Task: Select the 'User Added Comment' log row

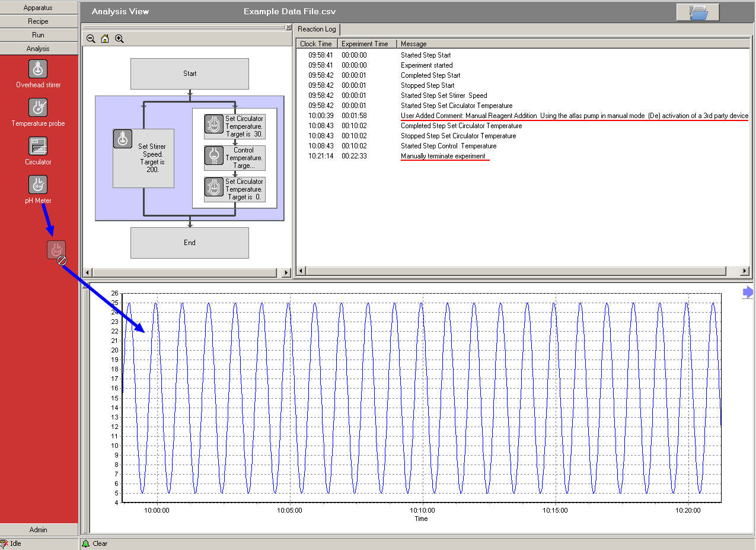Action: [523, 116]
